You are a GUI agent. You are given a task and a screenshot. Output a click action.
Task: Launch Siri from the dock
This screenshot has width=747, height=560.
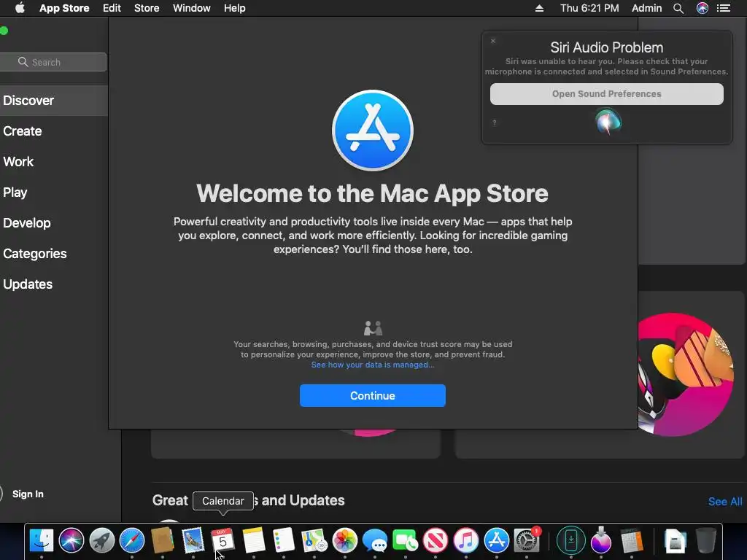(71, 540)
